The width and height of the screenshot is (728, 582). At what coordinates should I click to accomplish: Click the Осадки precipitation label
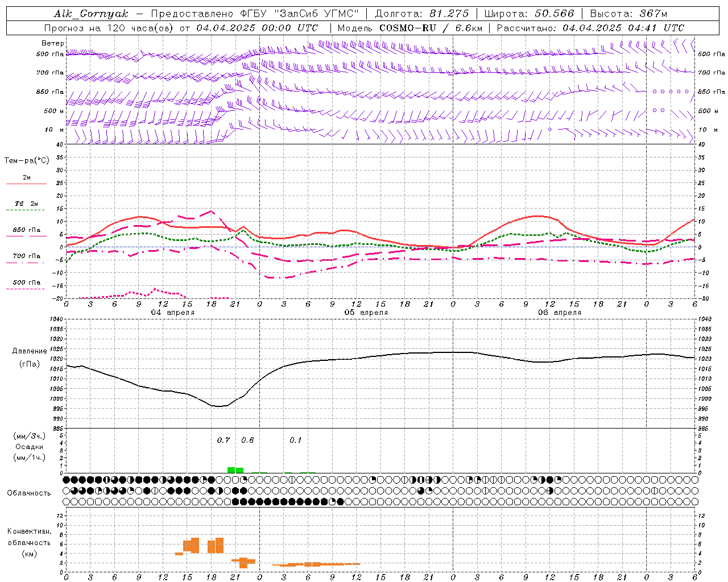pyautogui.click(x=30, y=447)
